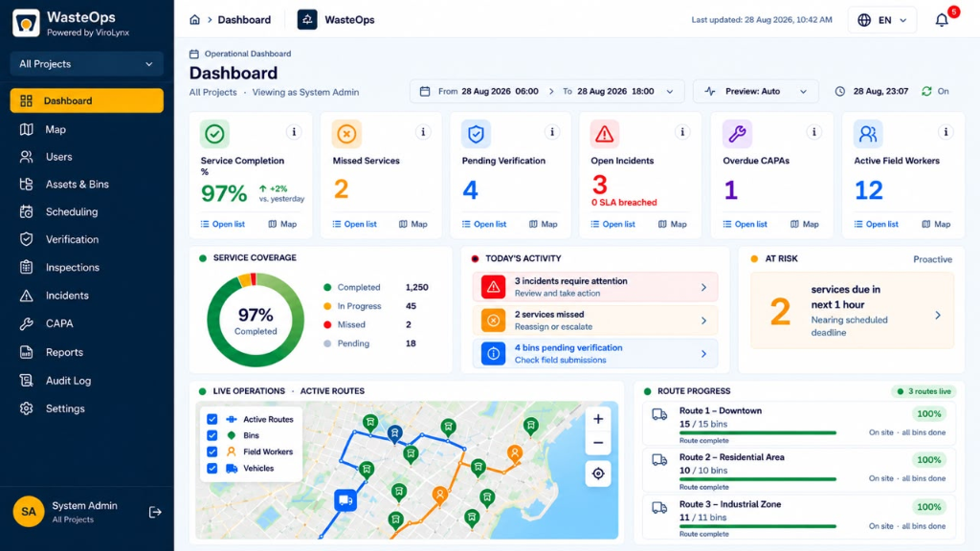980x551 pixels.
Task: Open list for Open Incidents
Action: coord(613,224)
